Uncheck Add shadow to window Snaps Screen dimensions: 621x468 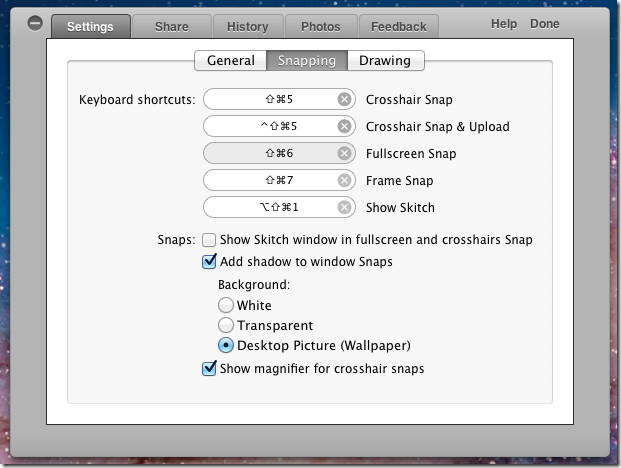(x=209, y=262)
